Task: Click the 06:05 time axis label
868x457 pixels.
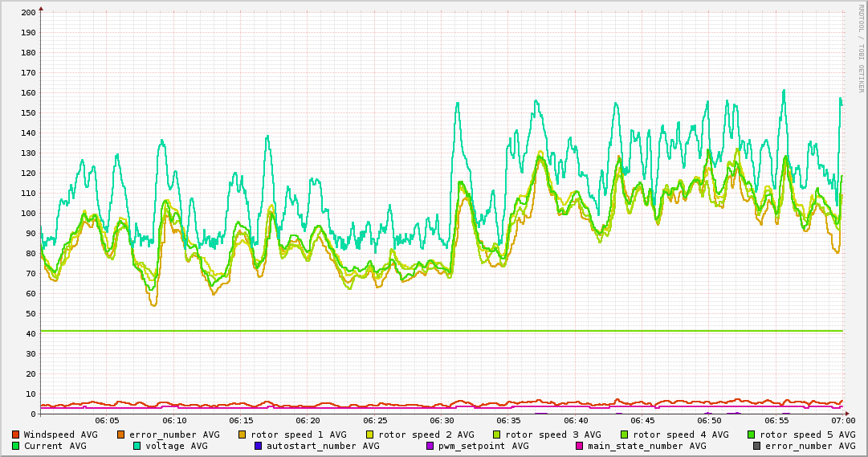Action: [x=108, y=421]
